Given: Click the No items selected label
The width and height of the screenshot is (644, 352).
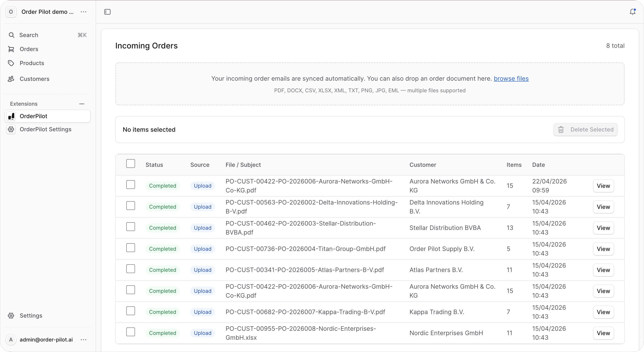Looking at the screenshot, I should click(149, 130).
